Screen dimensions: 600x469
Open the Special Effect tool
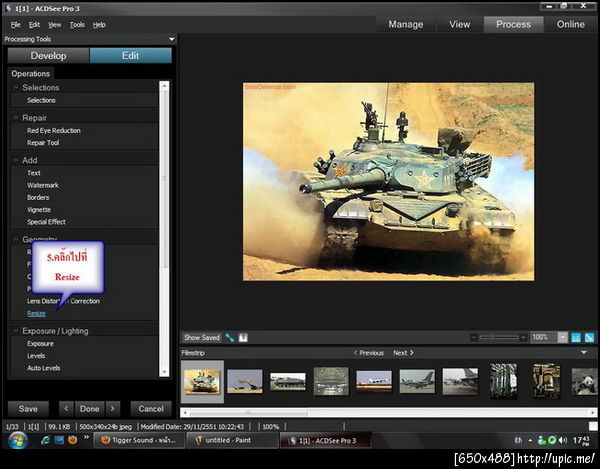(x=46, y=222)
